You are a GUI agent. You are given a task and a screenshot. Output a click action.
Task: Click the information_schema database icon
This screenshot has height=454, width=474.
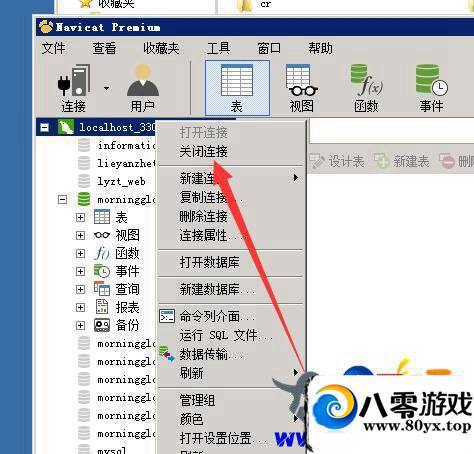click(84, 145)
